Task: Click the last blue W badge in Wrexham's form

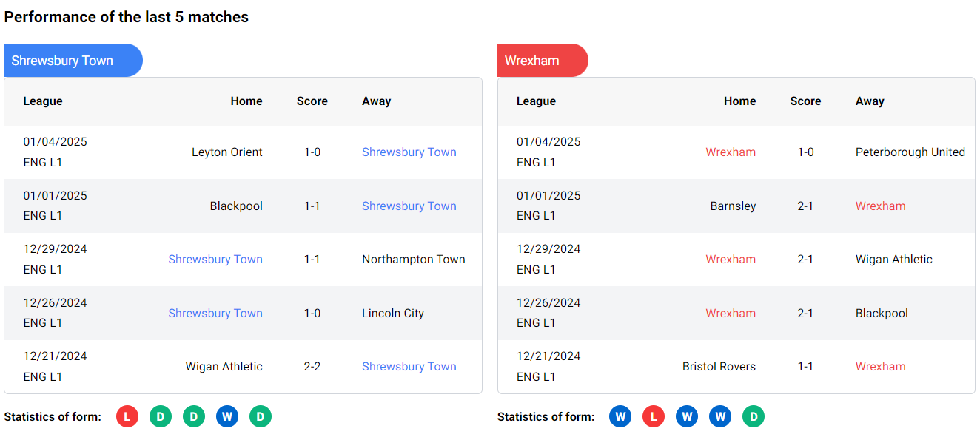Action: pos(720,416)
